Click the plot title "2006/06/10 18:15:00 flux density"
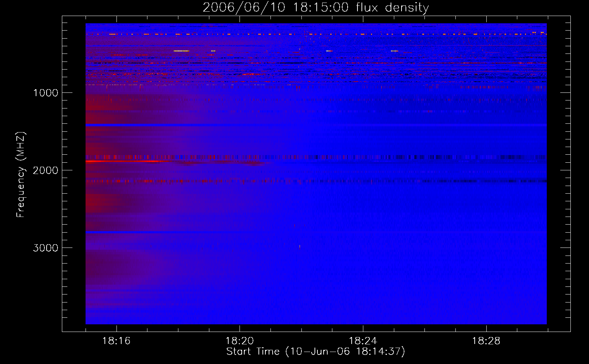Image resolution: width=589 pixels, height=364 pixels. (316, 7)
